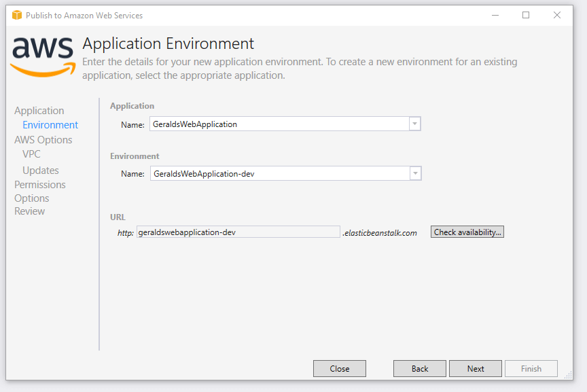Proceed with the Next button
587x392 pixels.
(x=476, y=369)
